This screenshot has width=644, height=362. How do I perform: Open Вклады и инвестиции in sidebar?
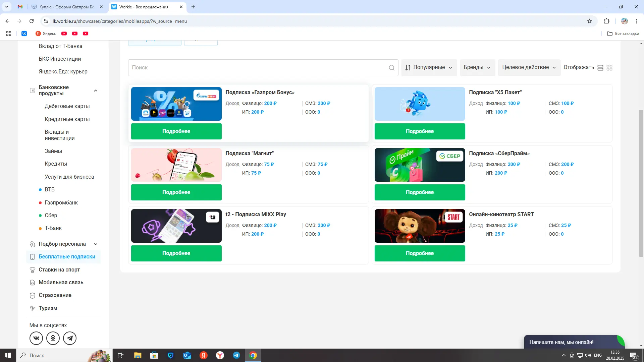click(60, 135)
